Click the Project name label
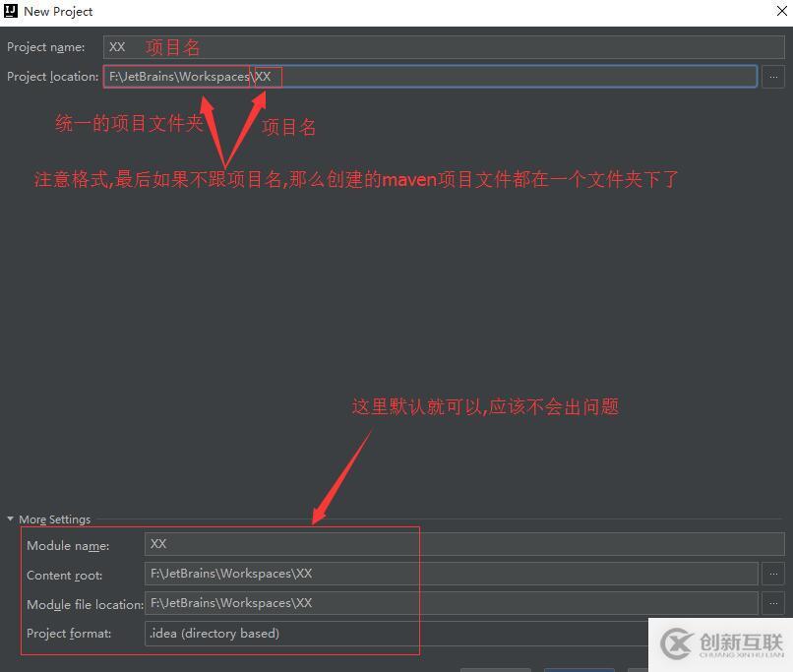This screenshot has height=672, width=793. click(45, 46)
